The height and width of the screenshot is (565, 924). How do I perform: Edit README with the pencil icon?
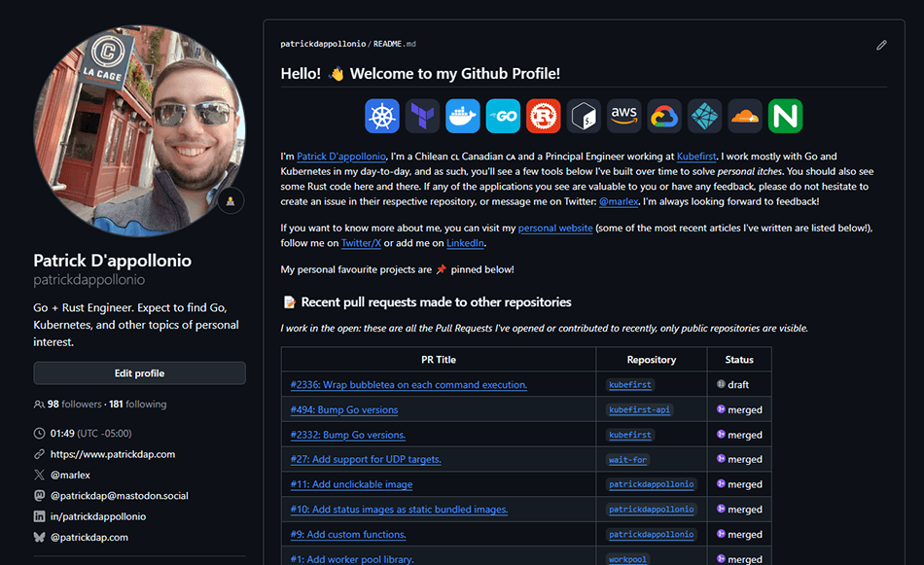881,45
